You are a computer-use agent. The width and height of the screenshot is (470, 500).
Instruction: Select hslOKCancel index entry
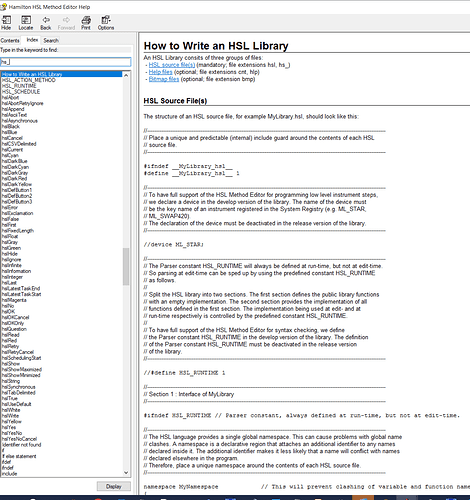tap(15, 317)
